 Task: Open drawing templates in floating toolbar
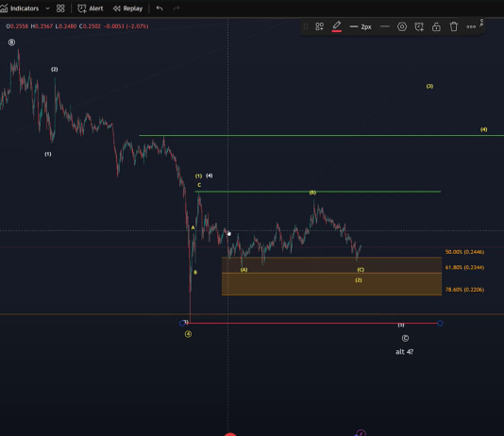[319, 26]
